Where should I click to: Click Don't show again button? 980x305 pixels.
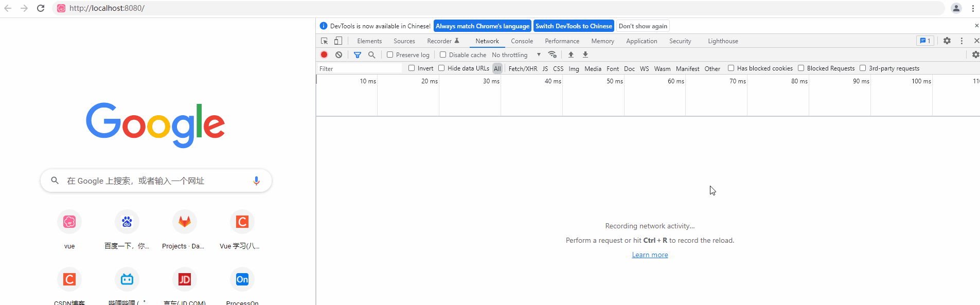(643, 26)
